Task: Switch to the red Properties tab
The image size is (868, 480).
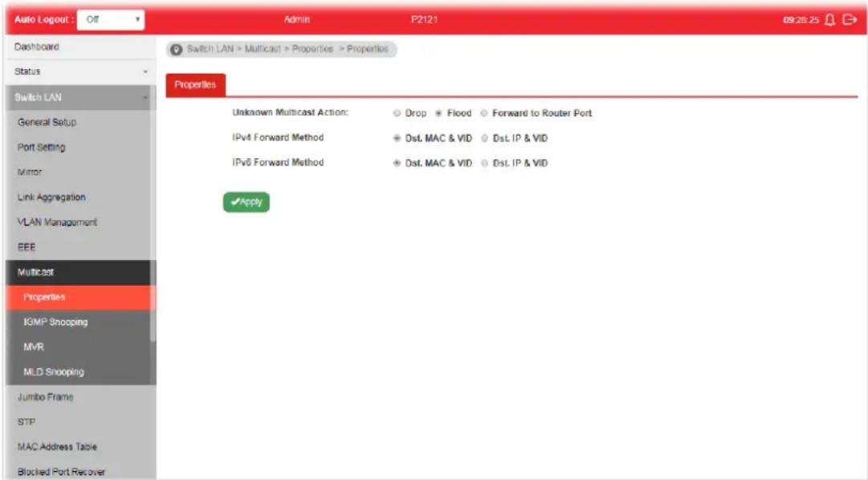Action: click(195, 85)
